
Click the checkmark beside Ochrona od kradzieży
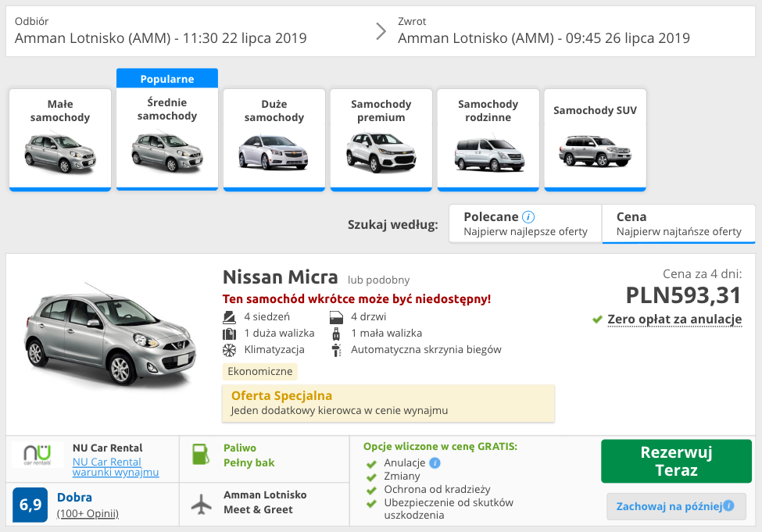pos(371,491)
